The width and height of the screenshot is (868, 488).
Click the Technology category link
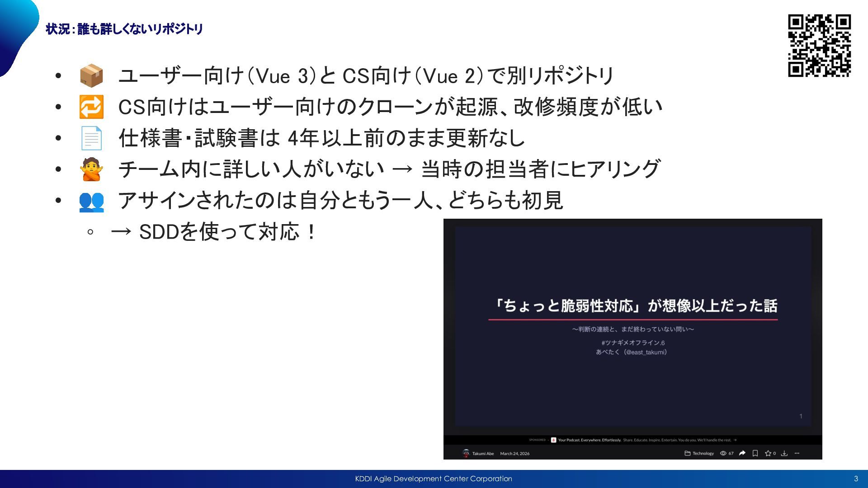(703, 454)
